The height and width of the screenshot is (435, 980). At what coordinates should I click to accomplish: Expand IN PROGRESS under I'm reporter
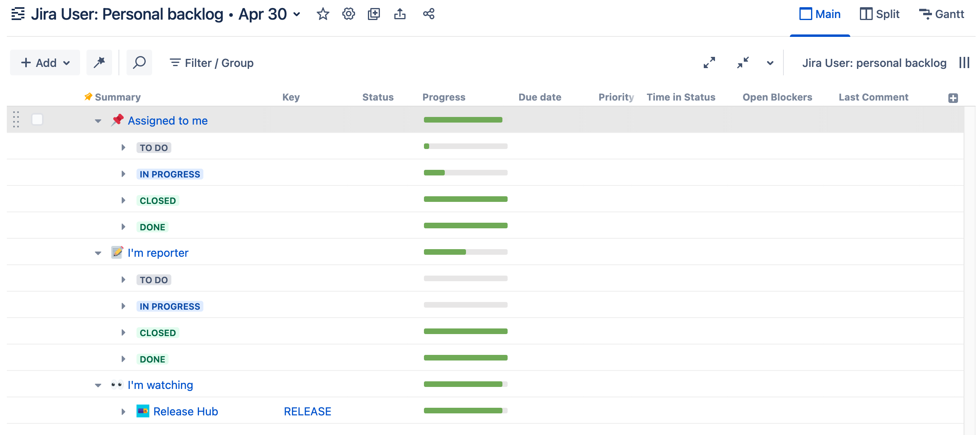[x=123, y=306]
